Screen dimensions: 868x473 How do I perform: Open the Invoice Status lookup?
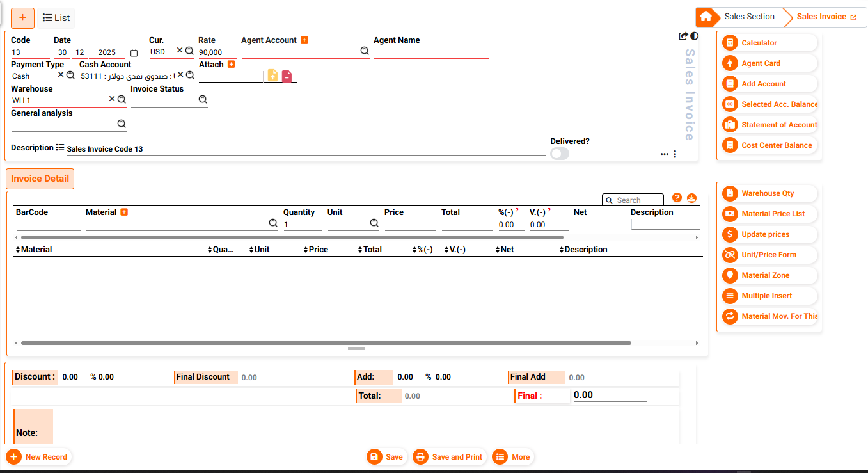202,99
